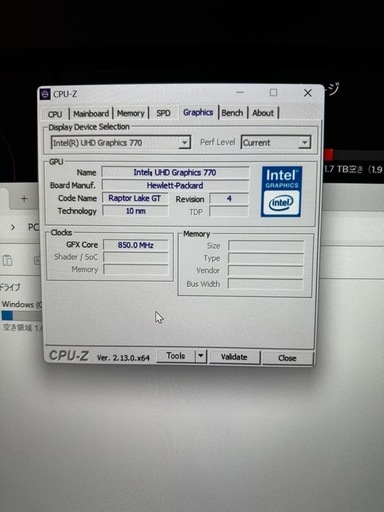Click the Raptor Lake GT code name field
The width and height of the screenshot is (384, 512).
[x=135, y=198]
